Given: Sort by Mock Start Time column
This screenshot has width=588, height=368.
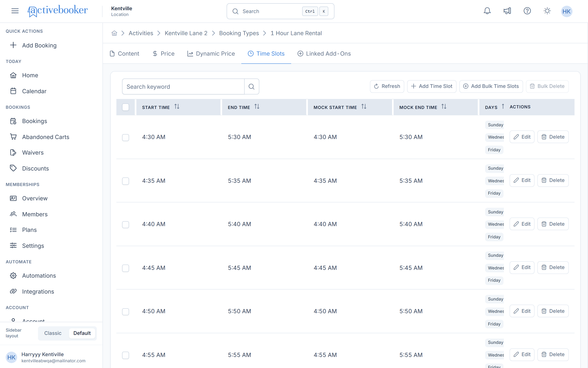Looking at the screenshot, I should (364, 107).
